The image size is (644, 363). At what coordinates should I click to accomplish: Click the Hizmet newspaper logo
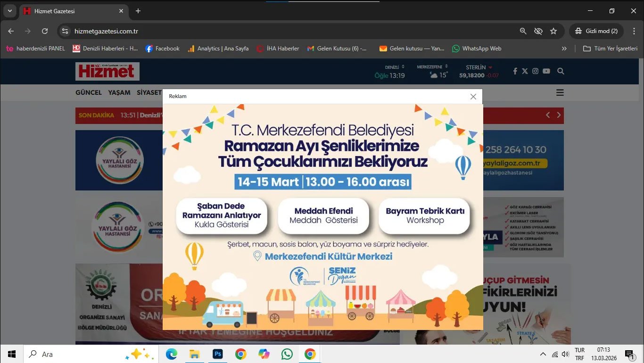107,71
